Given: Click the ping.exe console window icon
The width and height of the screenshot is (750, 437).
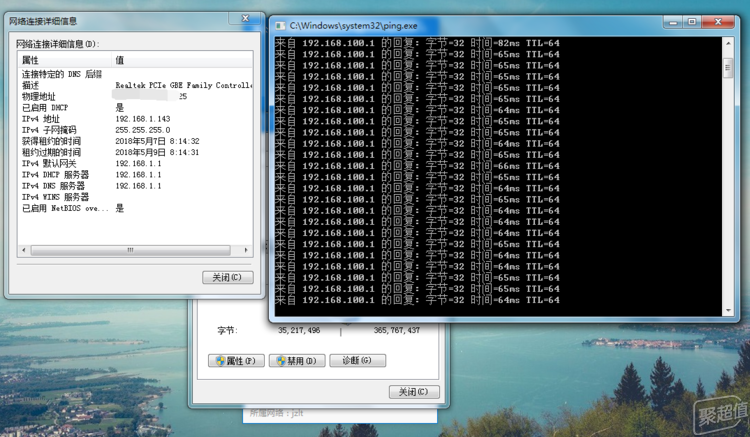Looking at the screenshot, I should (280, 26).
